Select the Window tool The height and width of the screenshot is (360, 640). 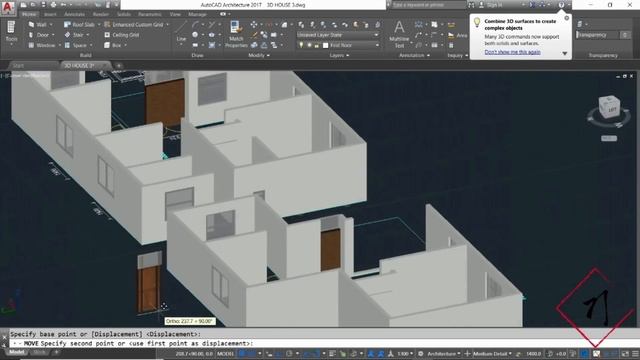point(42,45)
